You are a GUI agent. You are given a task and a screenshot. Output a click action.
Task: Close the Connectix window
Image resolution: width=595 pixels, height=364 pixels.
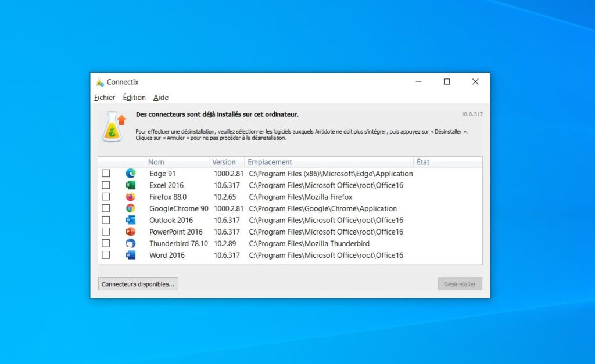(475, 81)
